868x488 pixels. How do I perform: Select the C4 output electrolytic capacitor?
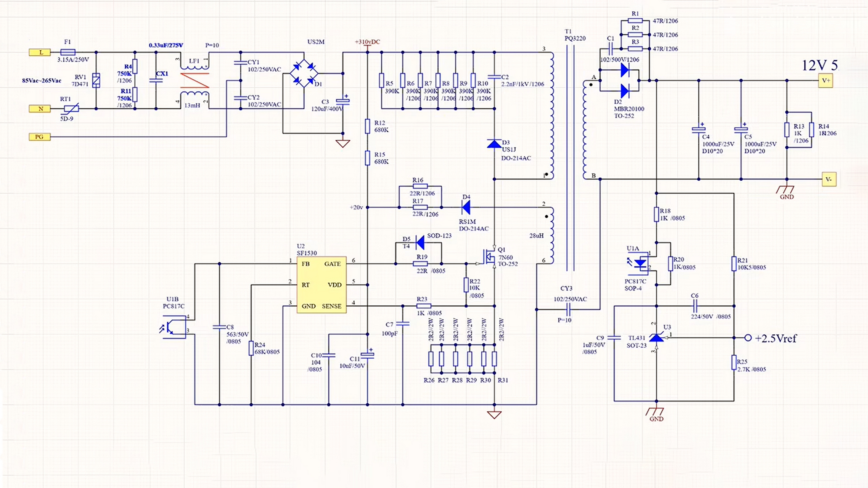[x=699, y=130]
